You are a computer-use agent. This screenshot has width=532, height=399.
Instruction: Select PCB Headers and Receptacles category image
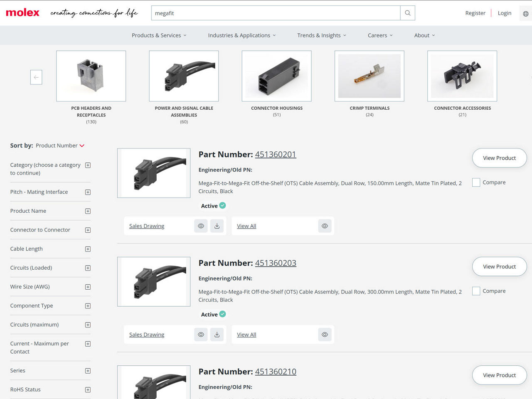click(x=91, y=76)
